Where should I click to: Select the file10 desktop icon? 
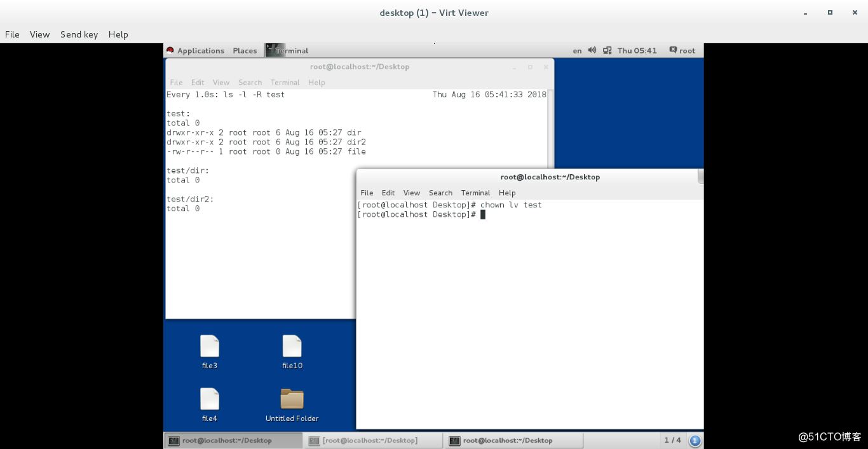[292, 347]
